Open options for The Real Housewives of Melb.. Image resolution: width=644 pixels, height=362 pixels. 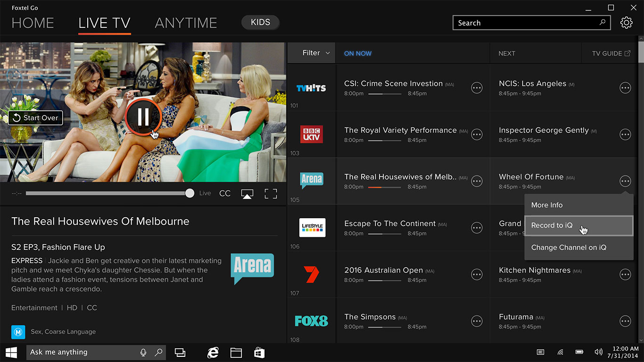click(477, 181)
